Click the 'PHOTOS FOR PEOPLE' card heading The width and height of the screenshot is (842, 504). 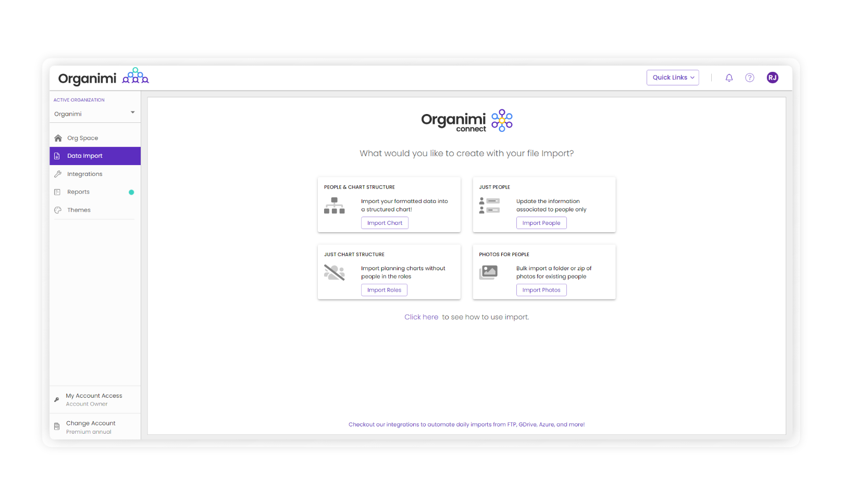click(504, 255)
